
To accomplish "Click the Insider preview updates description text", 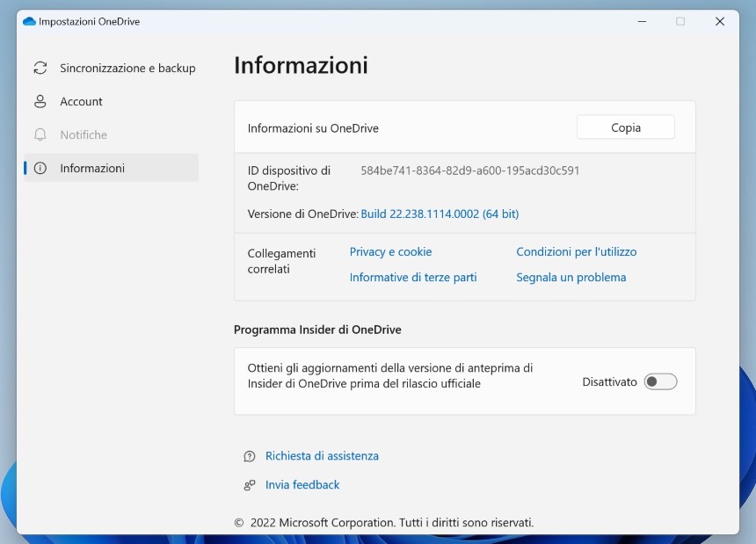I will [x=390, y=376].
